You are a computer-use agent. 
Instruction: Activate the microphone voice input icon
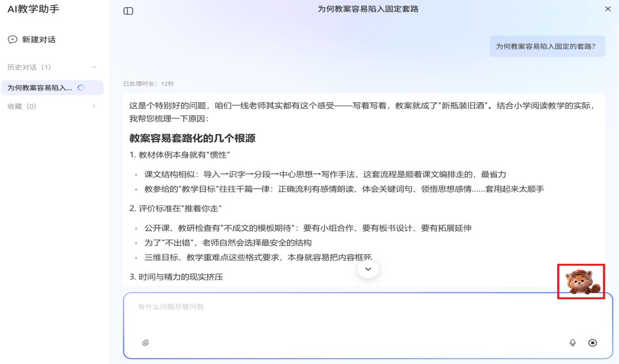tap(572, 343)
